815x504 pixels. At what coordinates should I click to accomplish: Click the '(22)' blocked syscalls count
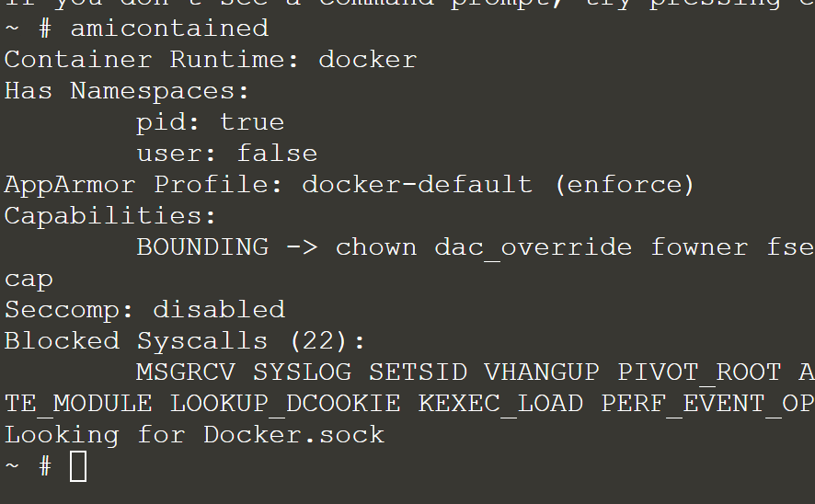pos(318,341)
